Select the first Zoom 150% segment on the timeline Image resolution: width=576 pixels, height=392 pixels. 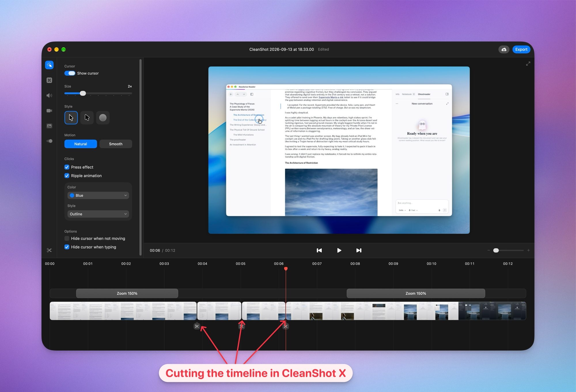pos(127,294)
